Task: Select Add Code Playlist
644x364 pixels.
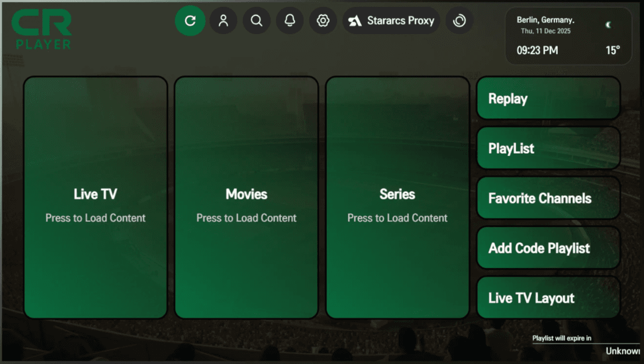Action: [x=548, y=248]
